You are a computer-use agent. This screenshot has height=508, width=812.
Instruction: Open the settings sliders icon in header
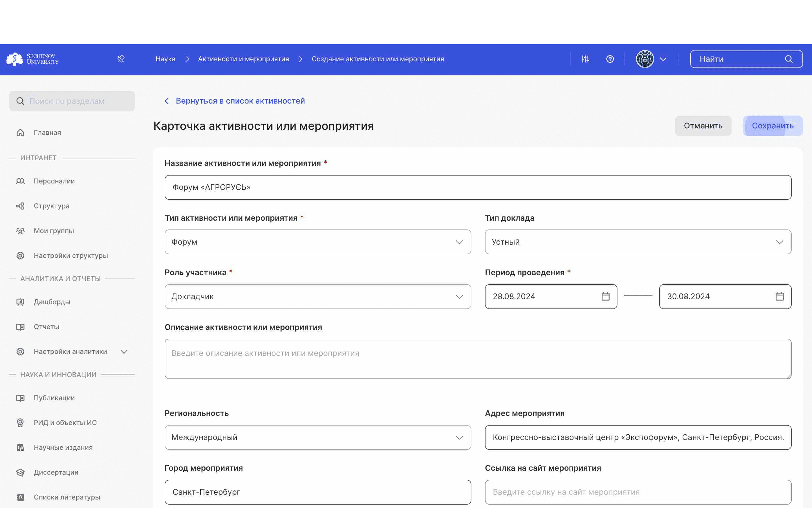[585, 59]
